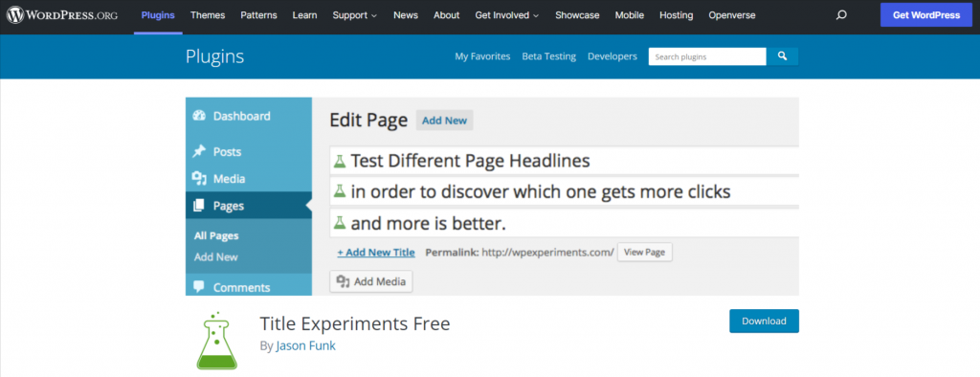This screenshot has width=980, height=377.
Task: Select Add New under Pages submenu
Action: [216, 257]
